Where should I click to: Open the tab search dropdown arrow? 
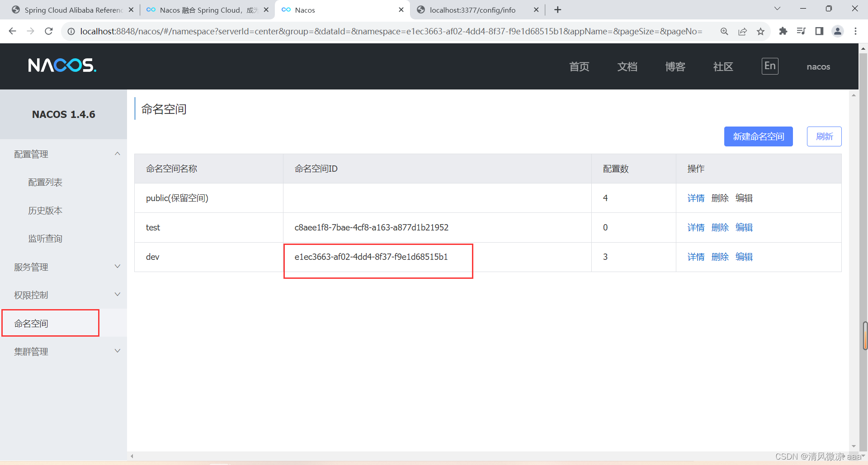[778, 9]
